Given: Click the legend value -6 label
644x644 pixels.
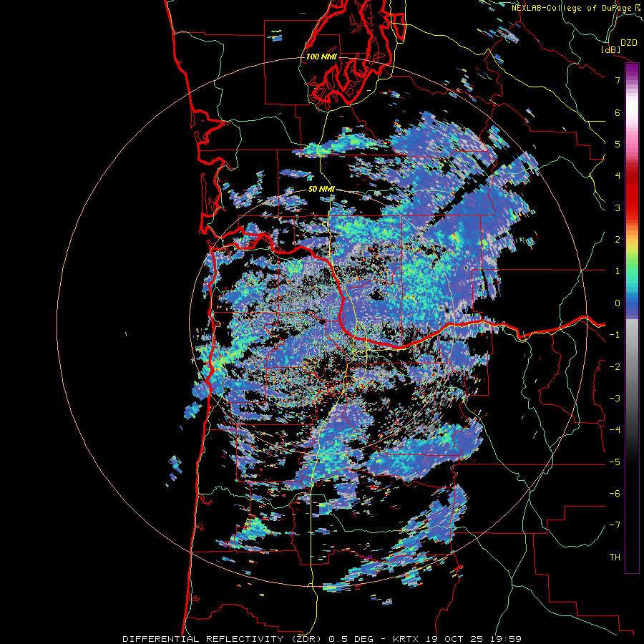Looking at the screenshot, I should (x=615, y=494).
